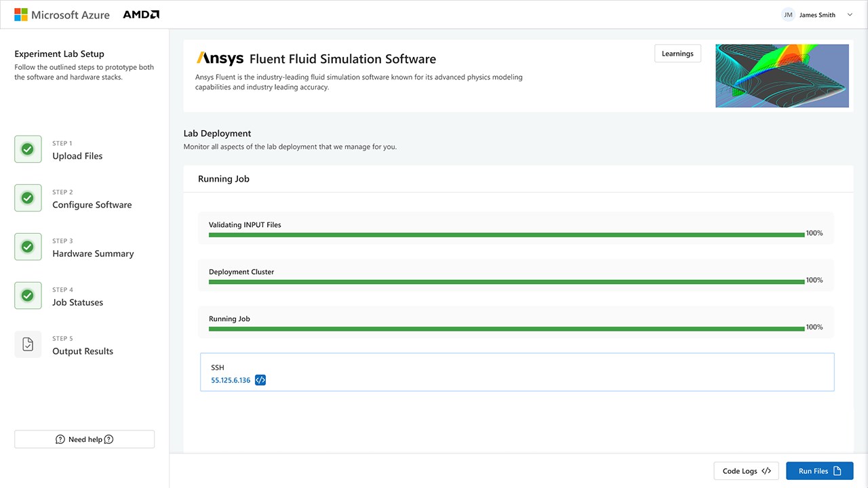
Task: Click the Step 1 Upload Files checkmark icon
Action: coord(28,149)
